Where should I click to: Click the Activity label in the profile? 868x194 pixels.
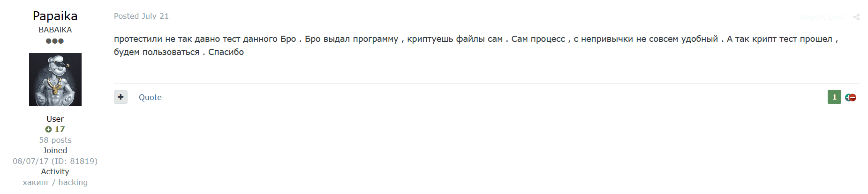55,171
